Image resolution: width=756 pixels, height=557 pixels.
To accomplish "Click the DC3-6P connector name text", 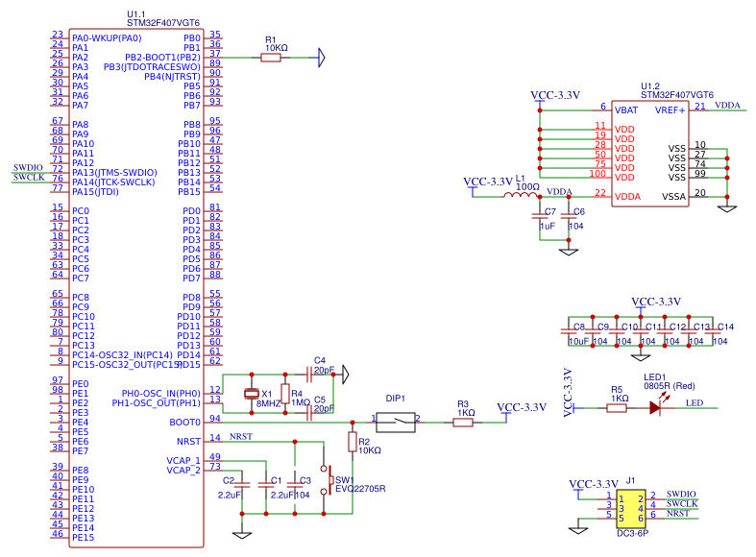I will 633,533.
